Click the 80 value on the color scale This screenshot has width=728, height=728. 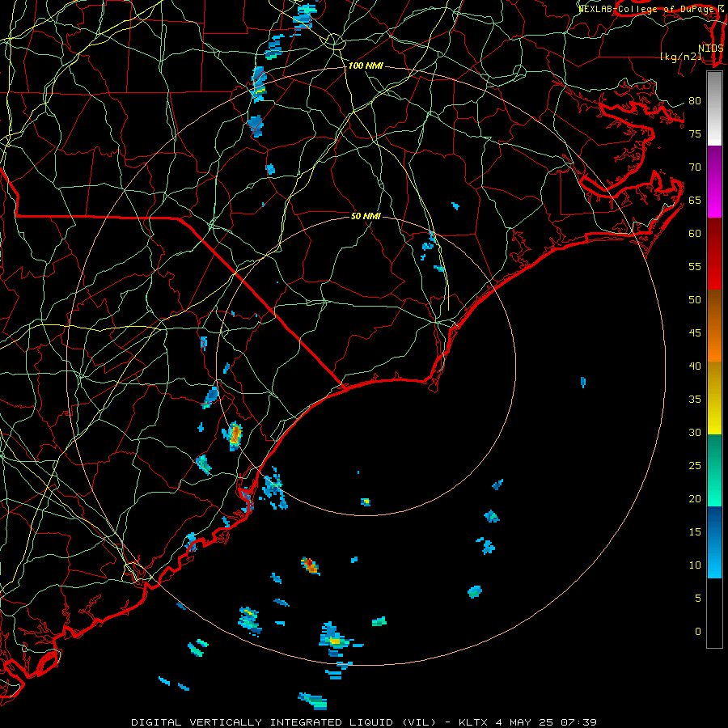tap(695, 101)
